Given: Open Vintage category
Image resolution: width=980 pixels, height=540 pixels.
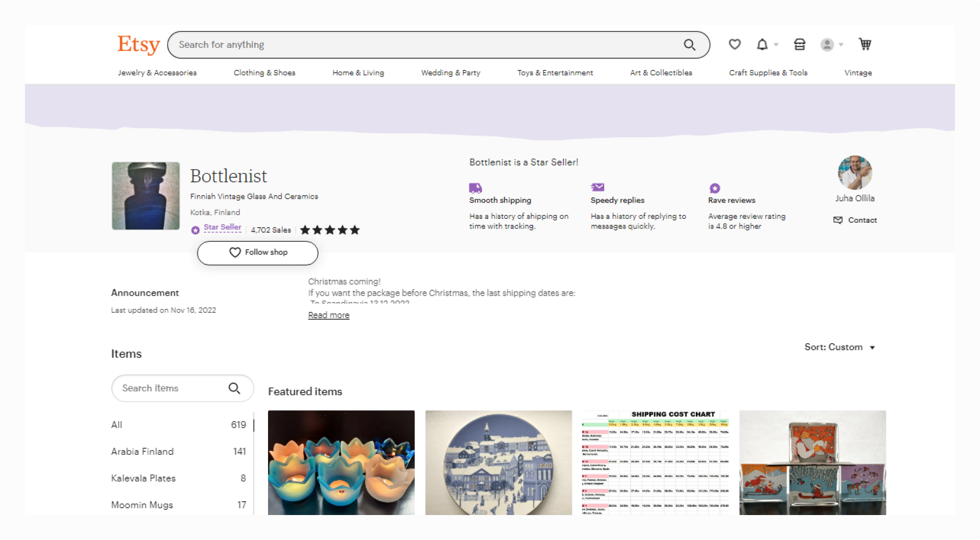Looking at the screenshot, I should tap(858, 73).
